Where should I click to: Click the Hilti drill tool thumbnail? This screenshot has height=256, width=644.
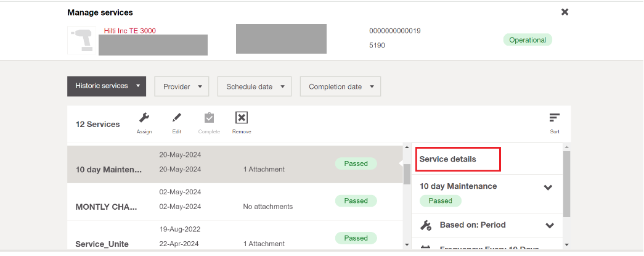[x=81, y=41]
